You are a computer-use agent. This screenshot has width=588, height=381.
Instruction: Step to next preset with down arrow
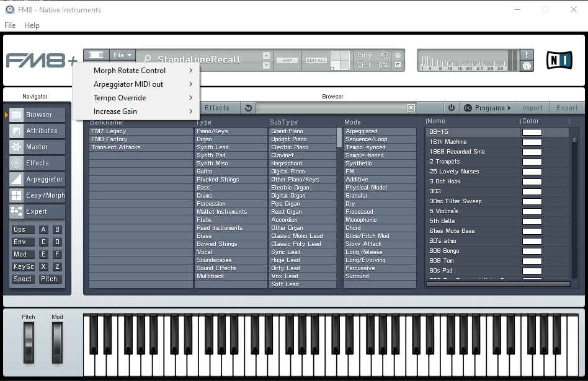[x=266, y=65]
